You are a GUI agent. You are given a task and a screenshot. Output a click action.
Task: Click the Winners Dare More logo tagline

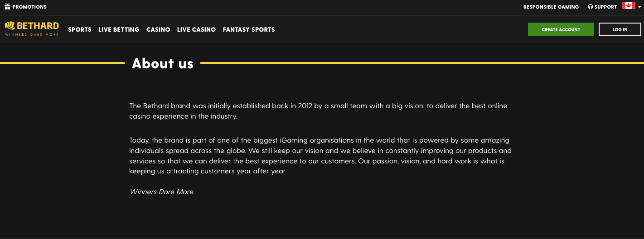[x=32, y=34]
